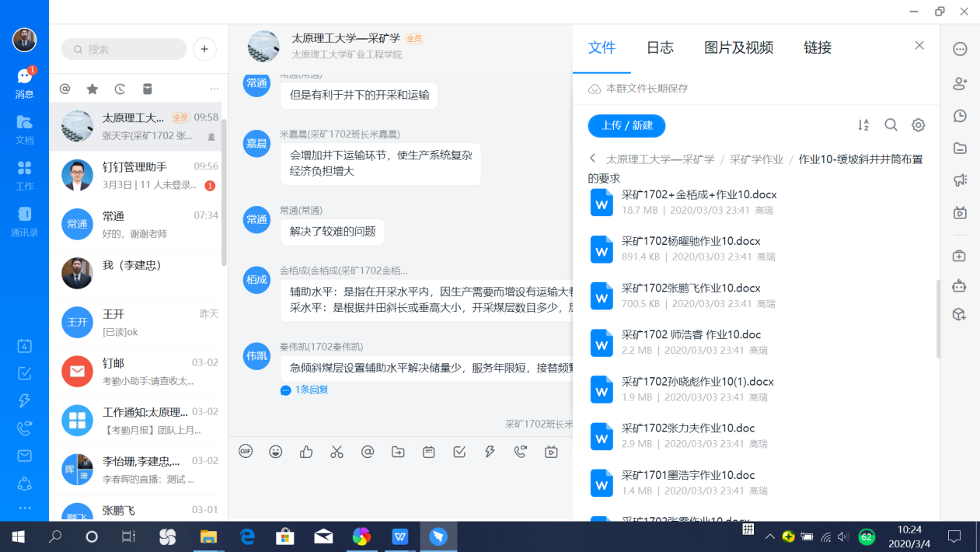Switch to the 日志 tab

point(660,47)
